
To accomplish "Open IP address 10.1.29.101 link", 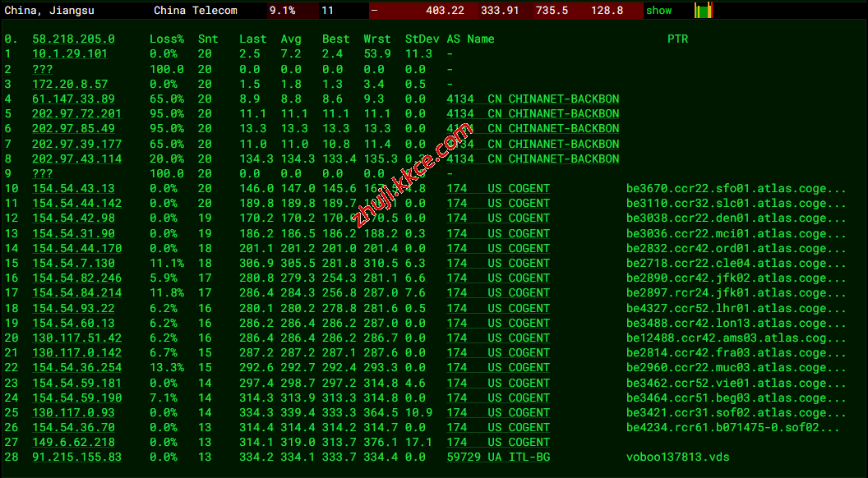I will [70, 53].
